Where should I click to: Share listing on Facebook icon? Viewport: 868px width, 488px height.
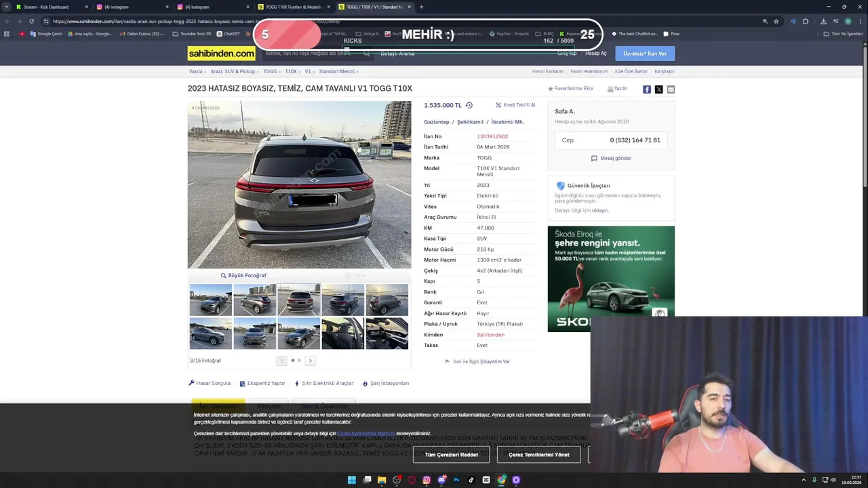tap(647, 89)
